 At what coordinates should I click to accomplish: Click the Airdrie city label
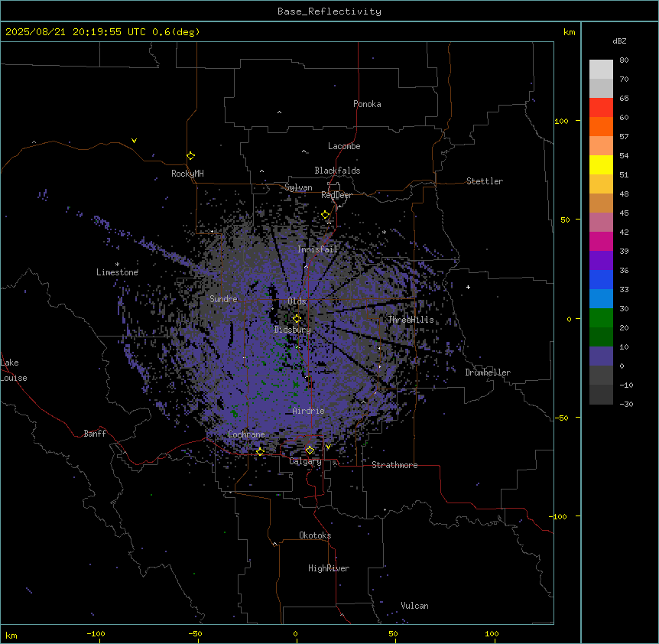(x=309, y=411)
